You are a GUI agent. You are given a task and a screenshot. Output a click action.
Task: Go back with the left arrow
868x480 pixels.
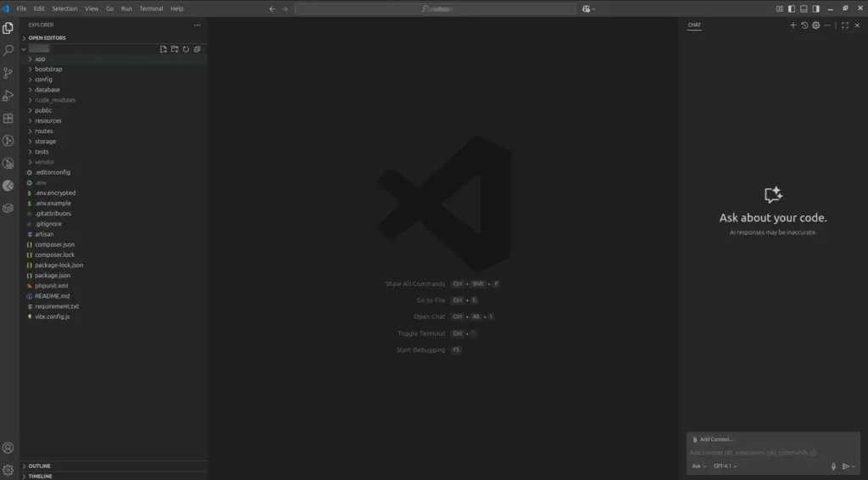[272, 8]
